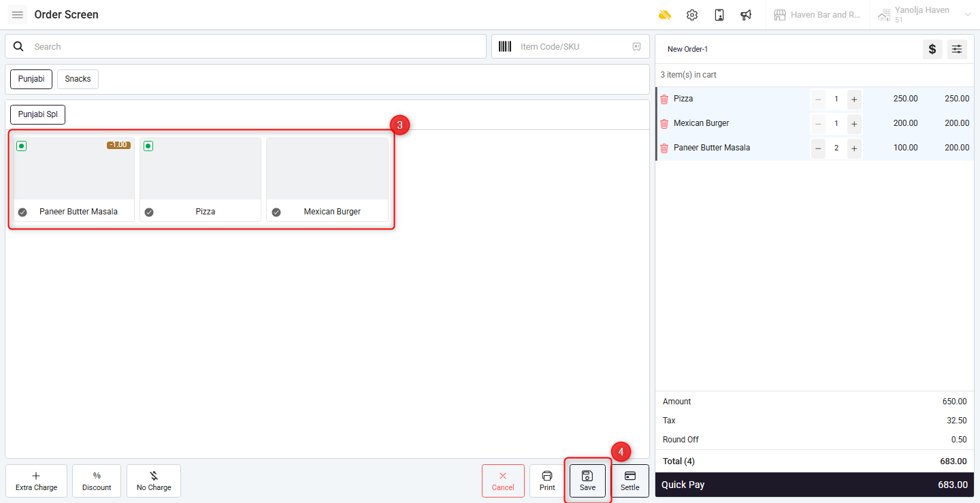
Task: Open the hamburger navigation menu
Action: click(18, 14)
